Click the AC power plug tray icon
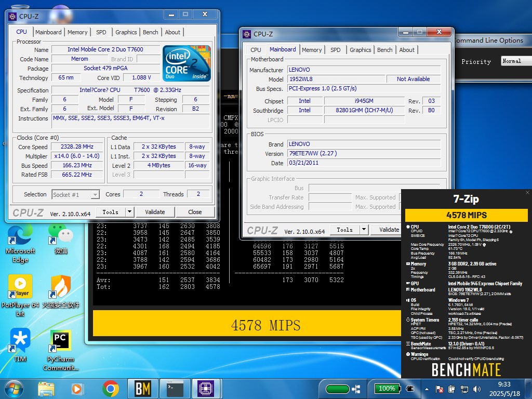 (410, 389)
